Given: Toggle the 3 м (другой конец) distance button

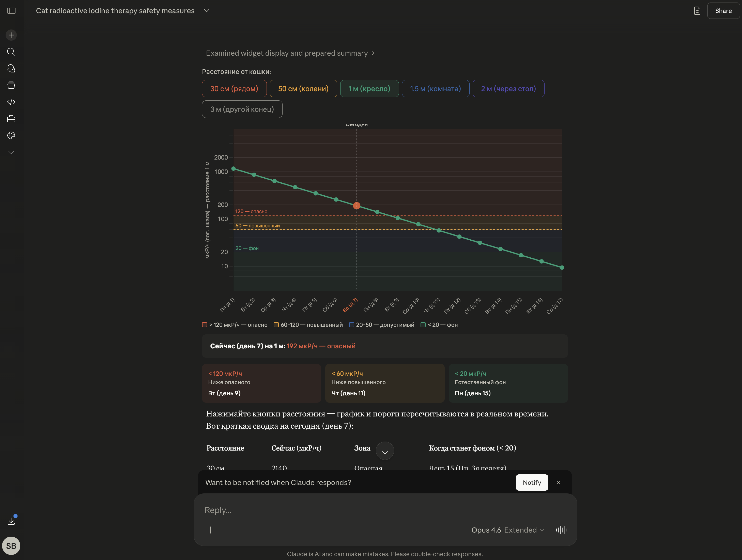Looking at the screenshot, I should (242, 109).
